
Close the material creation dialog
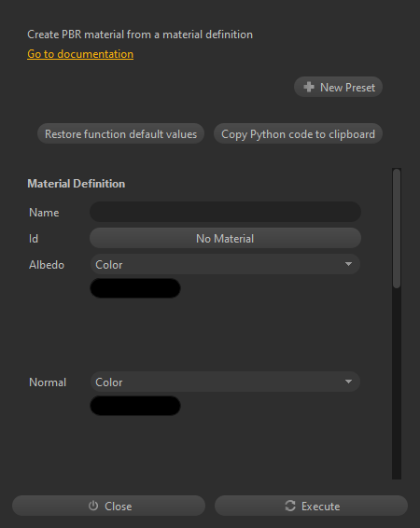point(109,506)
